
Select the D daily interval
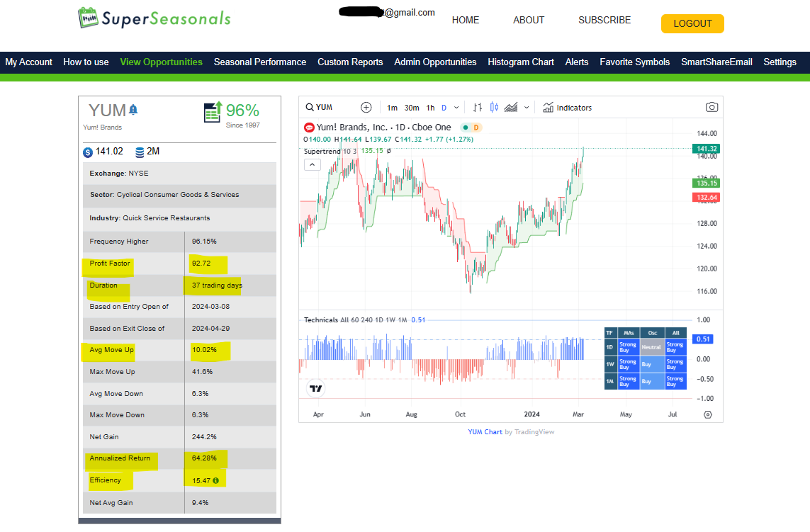(x=444, y=108)
